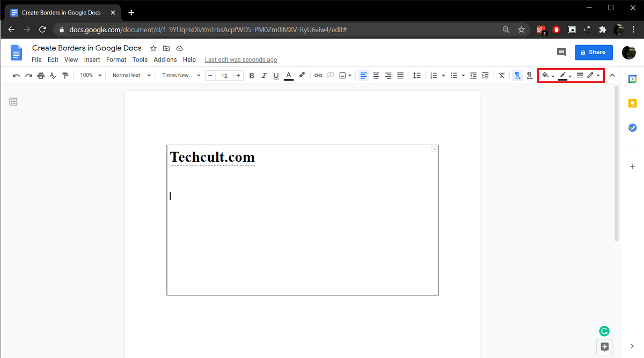Image resolution: width=644 pixels, height=358 pixels.
Task: Show the document outline icon
Action: tap(13, 101)
